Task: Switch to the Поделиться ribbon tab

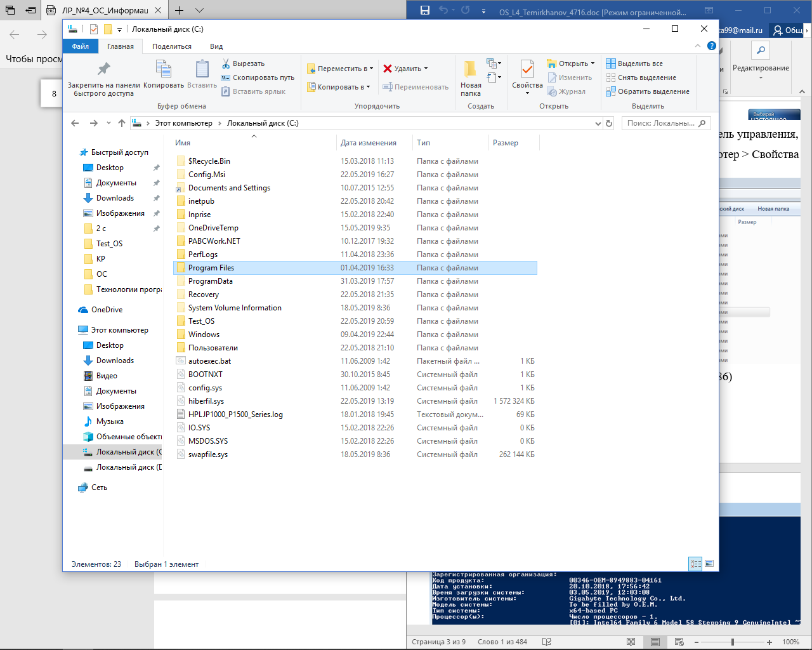Action: tap(172, 46)
